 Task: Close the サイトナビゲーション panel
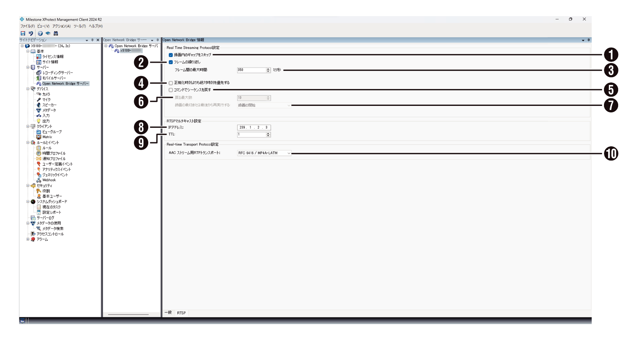[98, 40]
